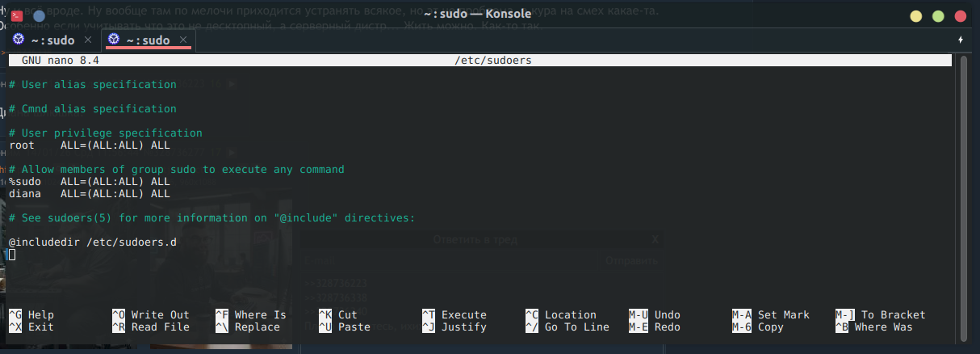The image size is (980, 354).
Task: Click the "root ALL=(ALL:ALL) ALL" line
Action: [x=89, y=145]
